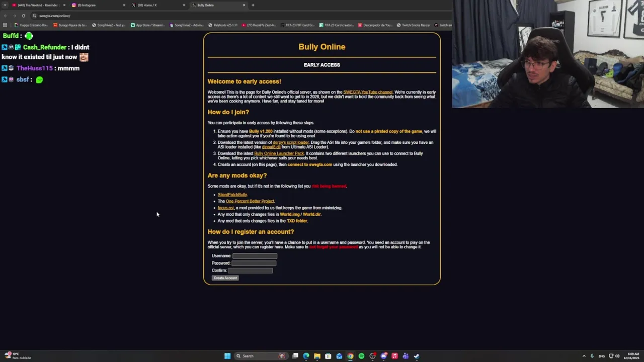Open the weather widget in the taskbar

18,356
